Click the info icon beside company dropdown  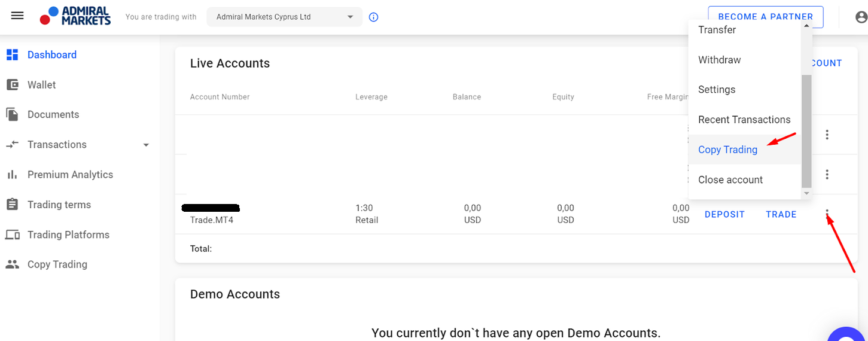[x=374, y=17]
